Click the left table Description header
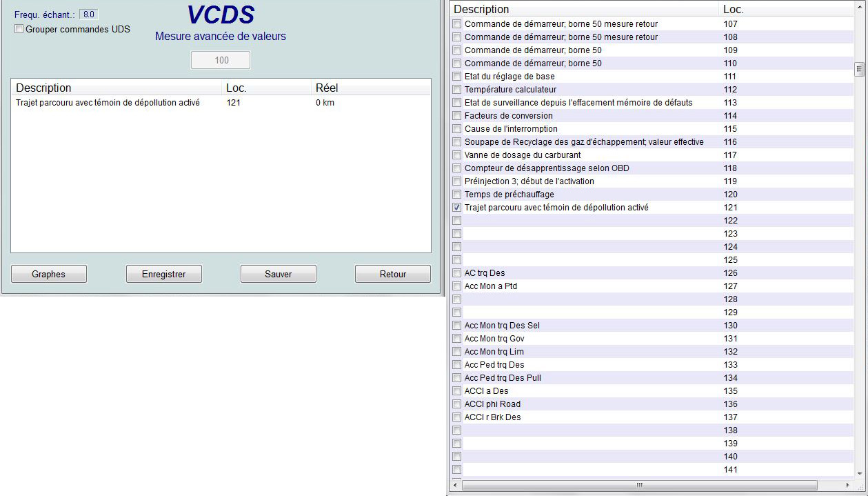Viewport: 868px width, 496px height. [117, 88]
